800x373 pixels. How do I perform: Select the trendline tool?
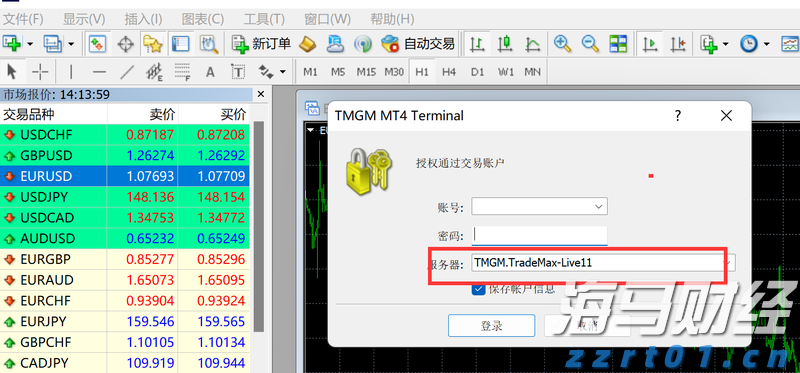pos(127,72)
